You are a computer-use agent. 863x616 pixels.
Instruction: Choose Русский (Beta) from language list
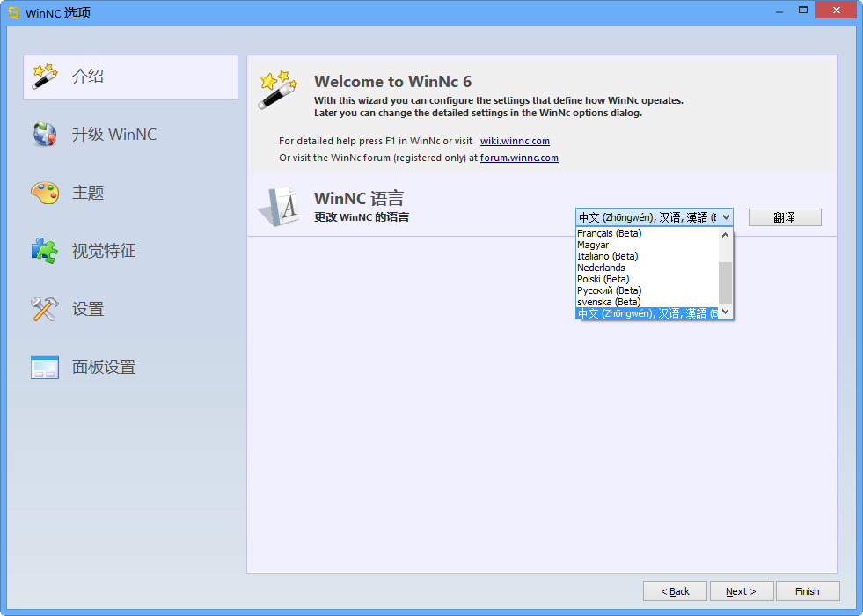point(647,290)
